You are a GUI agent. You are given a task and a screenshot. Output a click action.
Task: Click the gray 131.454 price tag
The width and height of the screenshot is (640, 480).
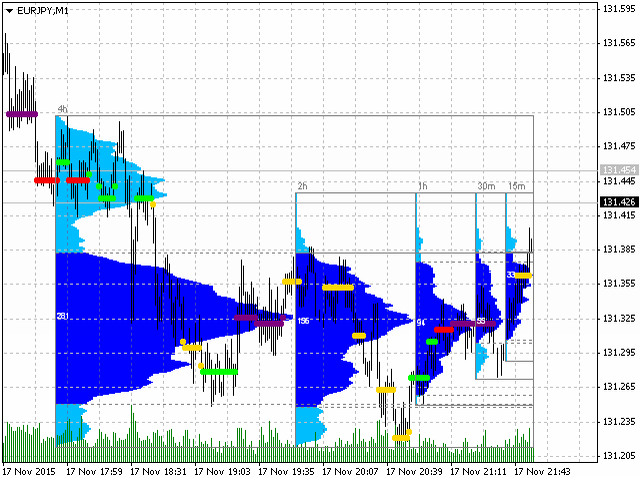tap(617, 171)
